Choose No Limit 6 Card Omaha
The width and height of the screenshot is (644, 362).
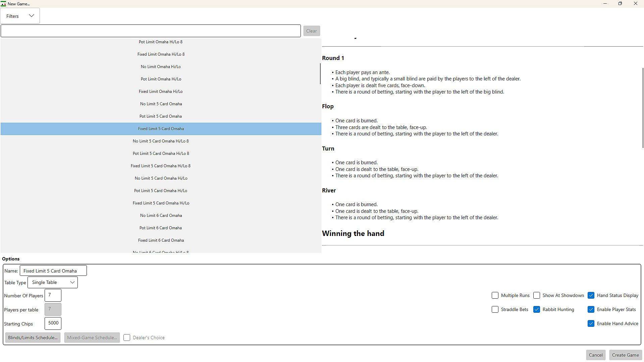pyautogui.click(x=161, y=216)
